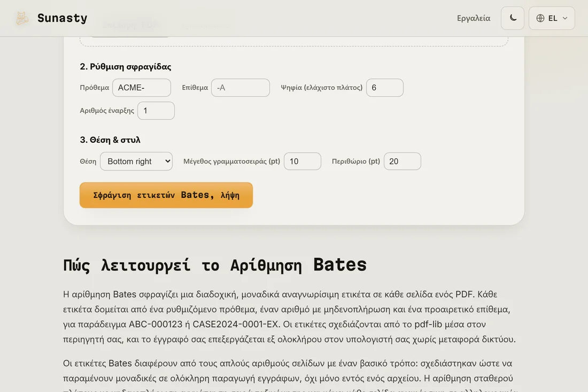Click the 3. Θέση & στυλ heading
This screenshot has height=392, width=588.
click(x=110, y=140)
